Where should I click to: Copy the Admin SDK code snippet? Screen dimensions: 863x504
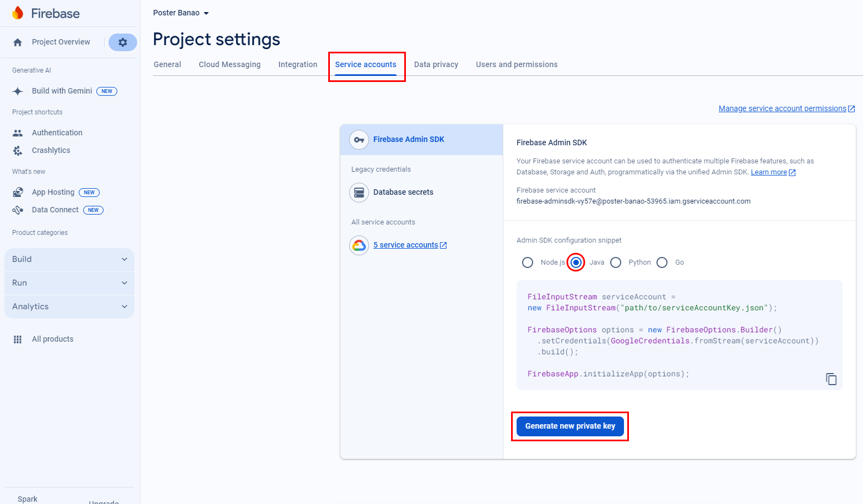coord(831,379)
